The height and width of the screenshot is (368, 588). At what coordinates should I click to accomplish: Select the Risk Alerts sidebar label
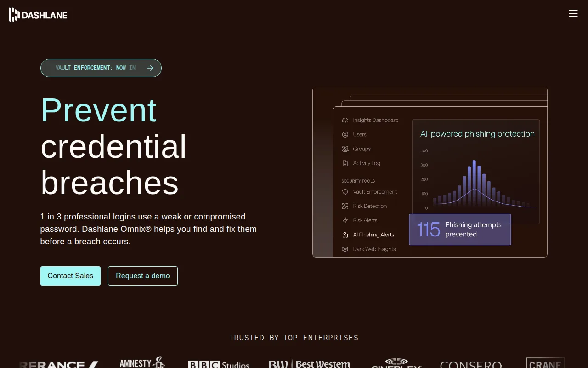tap(365, 220)
